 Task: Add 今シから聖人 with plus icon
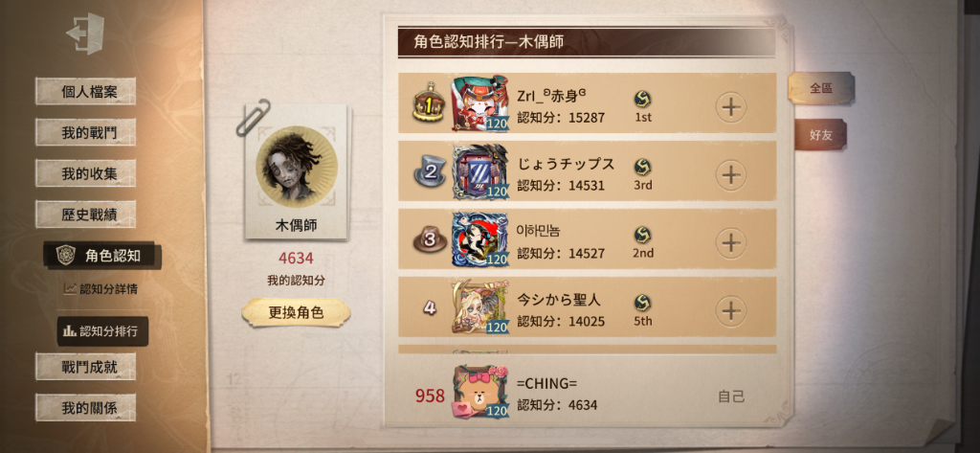click(x=730, y=310)
